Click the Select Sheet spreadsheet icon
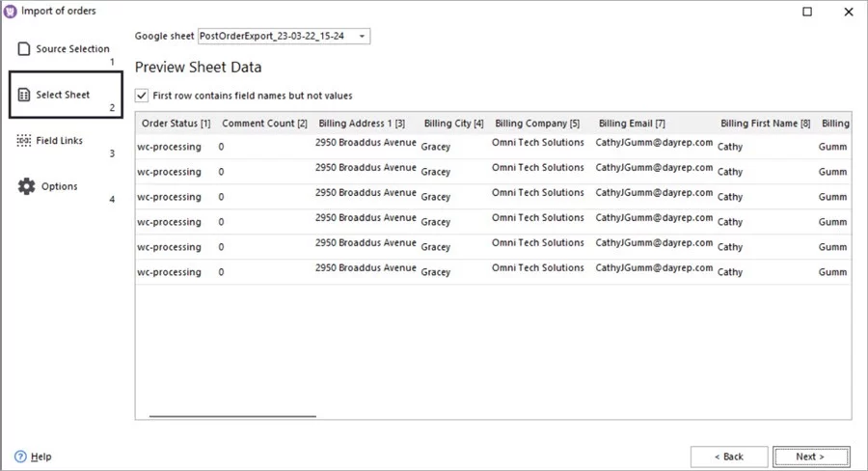The height and width of the screenshot is (471, 868). [24, 95]
